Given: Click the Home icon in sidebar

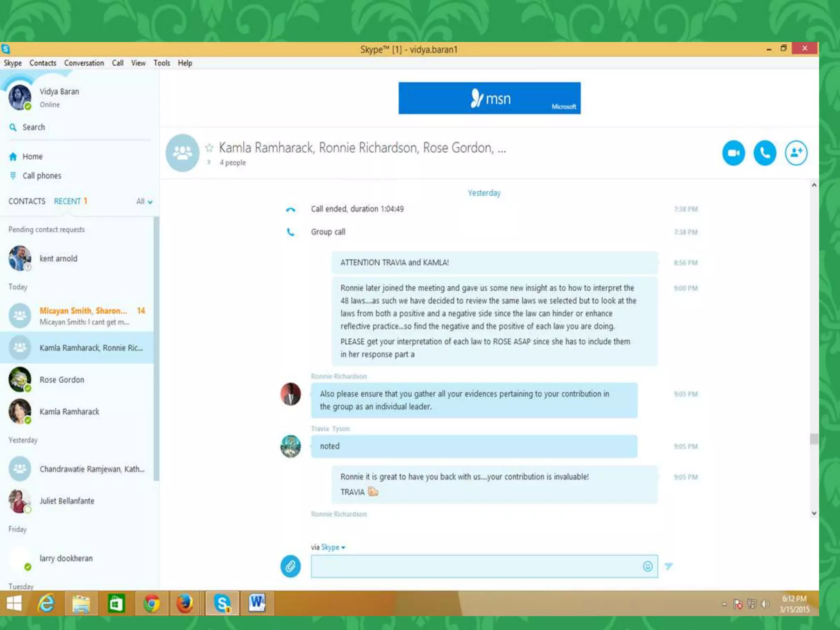Looking at the screenshot, I should pyautogui.click(x=13, y=157).
